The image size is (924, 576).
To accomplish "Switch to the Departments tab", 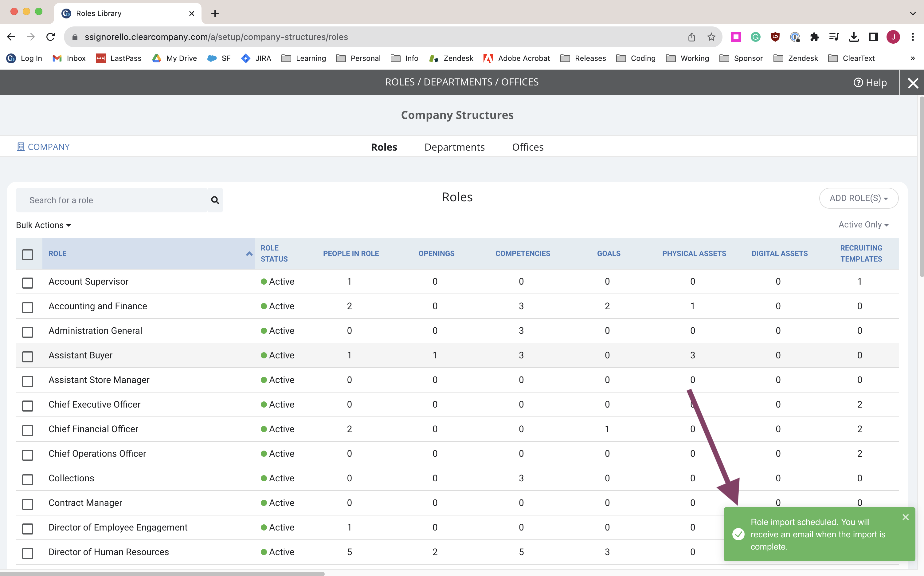I will 455,147.
